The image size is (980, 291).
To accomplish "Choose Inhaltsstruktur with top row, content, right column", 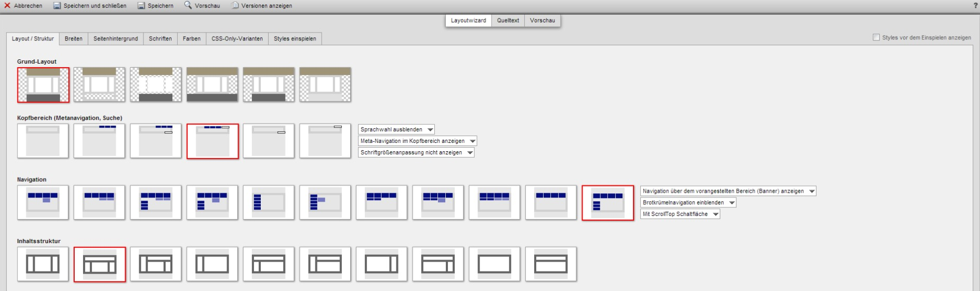I will point(438,264).
